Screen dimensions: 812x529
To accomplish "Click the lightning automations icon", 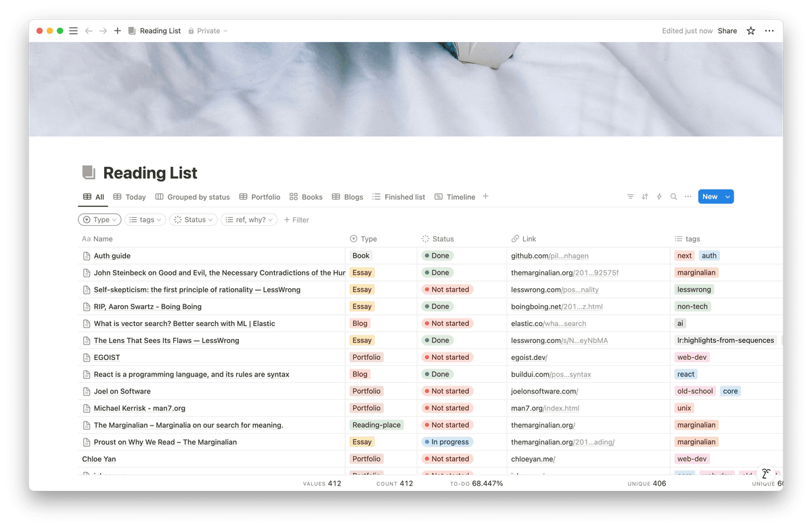I will pyautogui.click(x=659, y=197).
